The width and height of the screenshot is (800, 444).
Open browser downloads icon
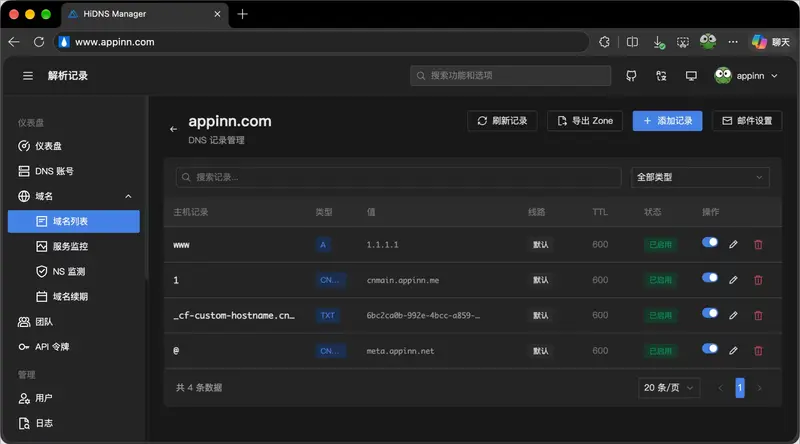coord(659,42)
